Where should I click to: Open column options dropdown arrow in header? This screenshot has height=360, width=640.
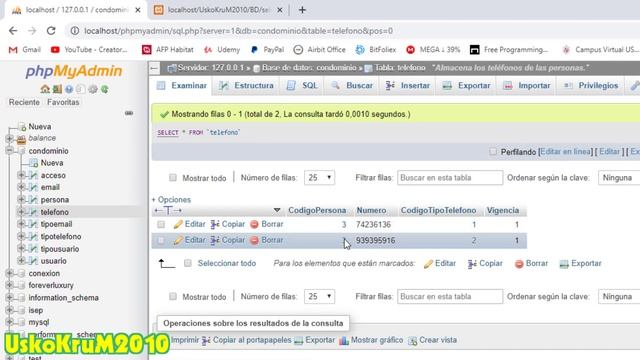(x=277, y=210)
